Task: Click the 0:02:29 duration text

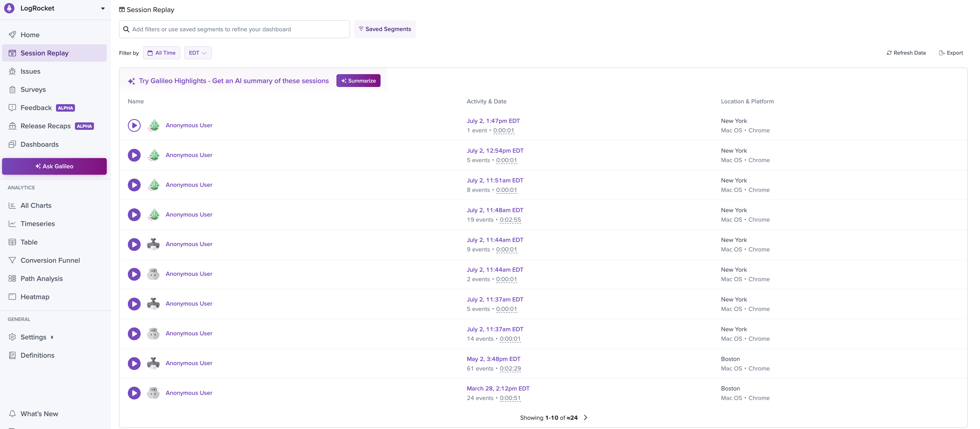Action: tap(510, 368)
